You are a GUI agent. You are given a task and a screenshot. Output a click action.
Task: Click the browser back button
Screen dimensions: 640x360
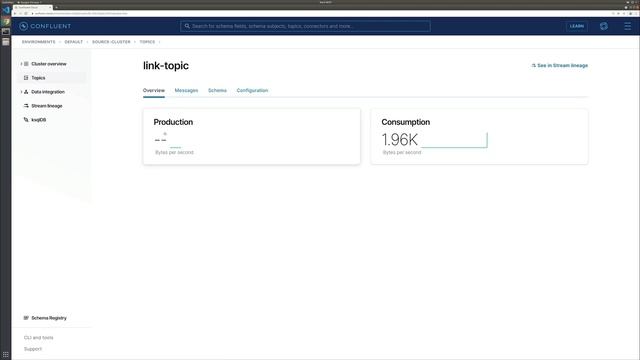(x=15, y=13)
